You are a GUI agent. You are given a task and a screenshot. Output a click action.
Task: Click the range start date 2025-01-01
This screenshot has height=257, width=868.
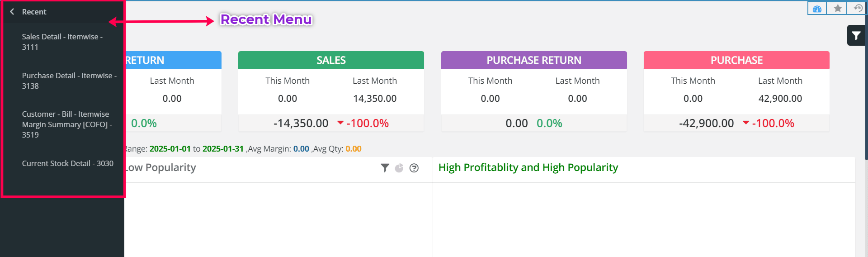170,149
